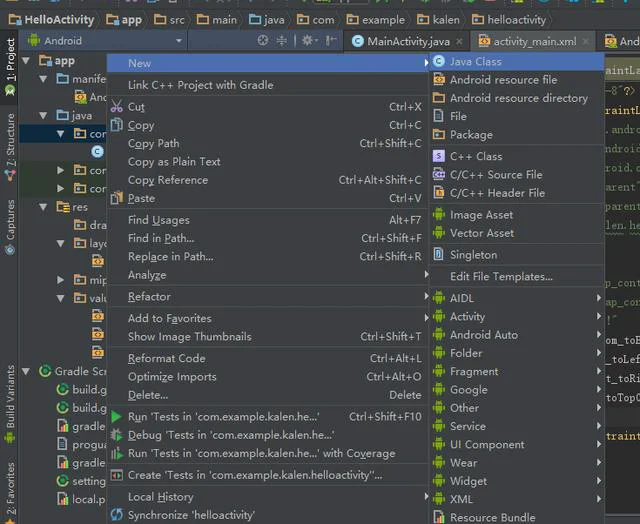Open the Build Variants tool window
Viewport: 640px width, 524px height.
coord(10,404)
